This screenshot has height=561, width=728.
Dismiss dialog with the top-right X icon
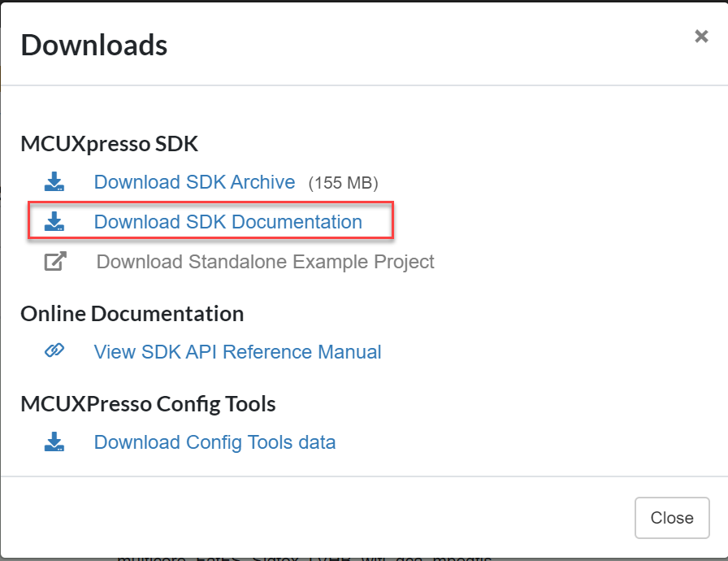[x=701, y=37]
